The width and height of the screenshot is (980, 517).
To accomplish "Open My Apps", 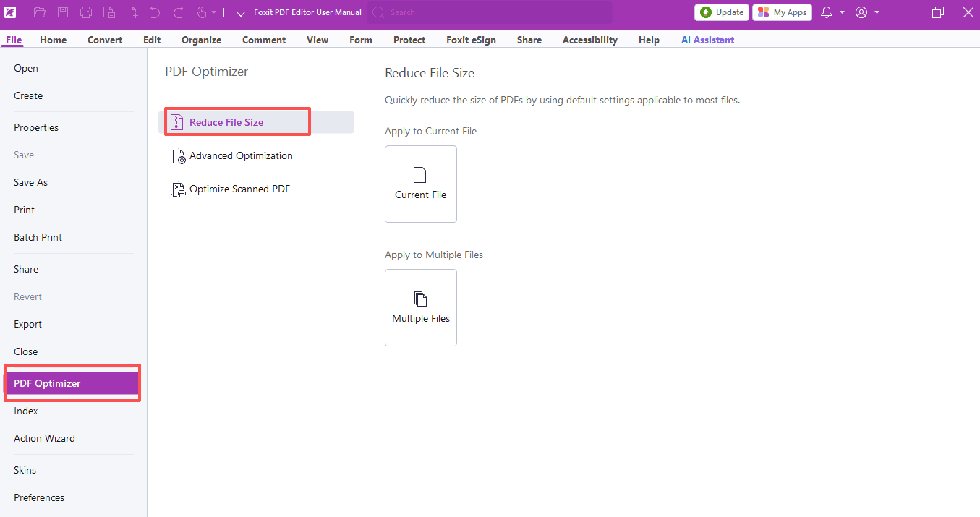I will tap(782, 12).
